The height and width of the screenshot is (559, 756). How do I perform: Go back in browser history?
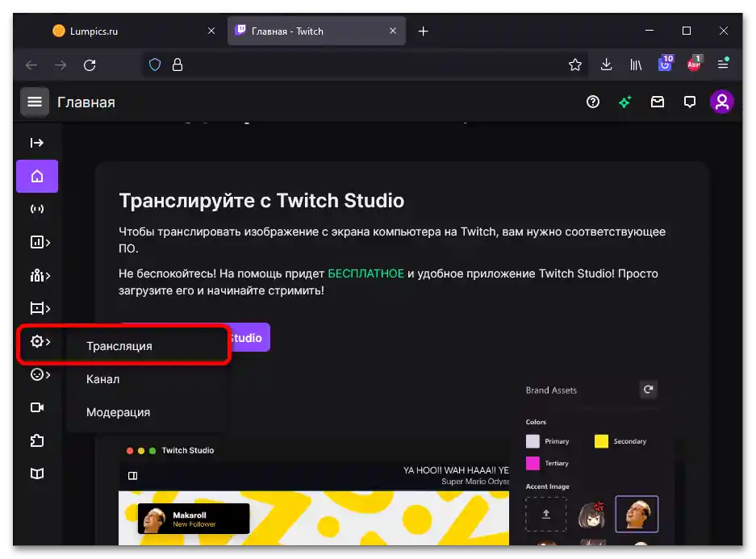(x=31, y=65)
